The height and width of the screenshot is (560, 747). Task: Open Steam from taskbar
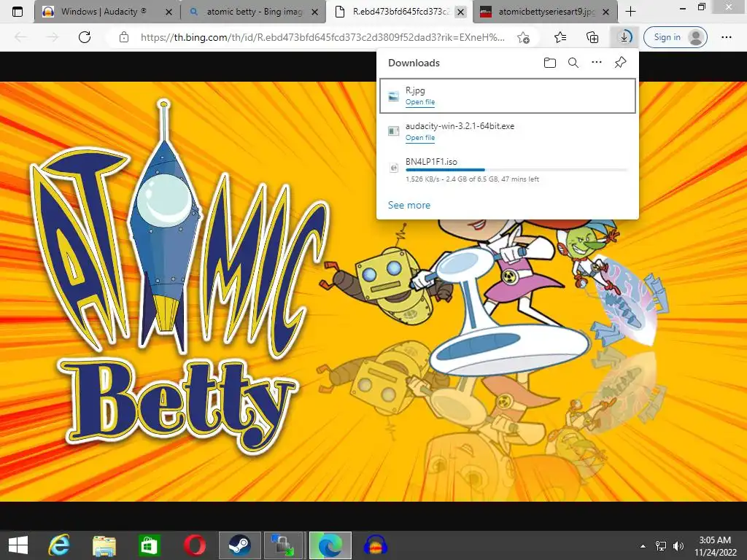point(239,545)
